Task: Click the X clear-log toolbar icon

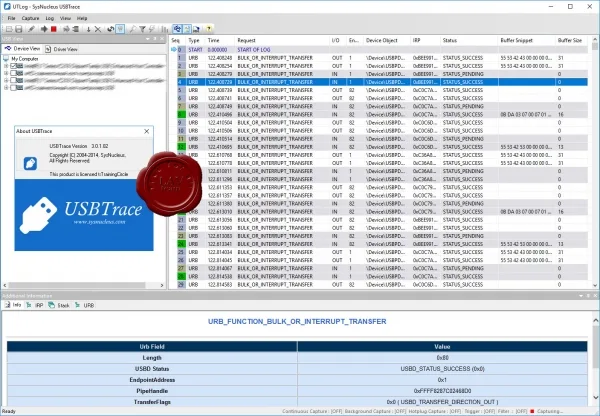Action: click(98, 29)
